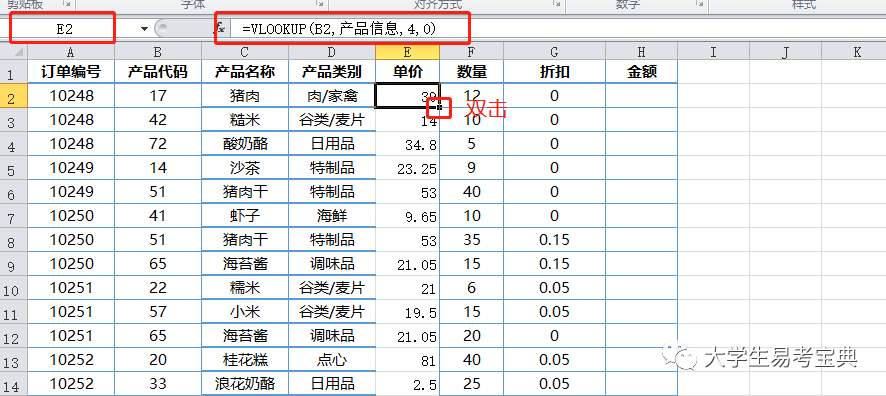This screenshot has height=396, width=886.
Task: Click the quantity cell 35 in row 8
Action: click(472, 240)
